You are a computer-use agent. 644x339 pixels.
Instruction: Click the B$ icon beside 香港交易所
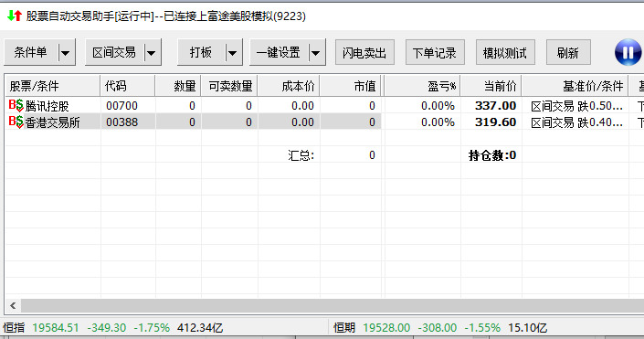[x=16, y=122]
